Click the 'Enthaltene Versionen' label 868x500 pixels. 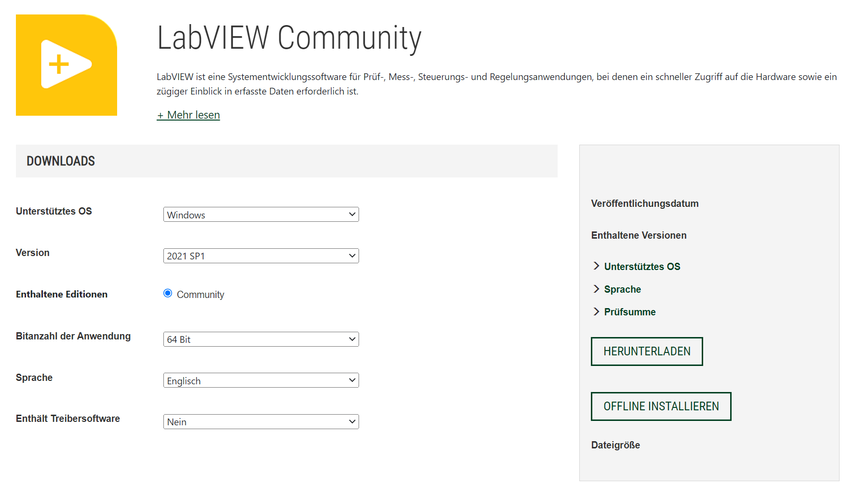point(639,235)
